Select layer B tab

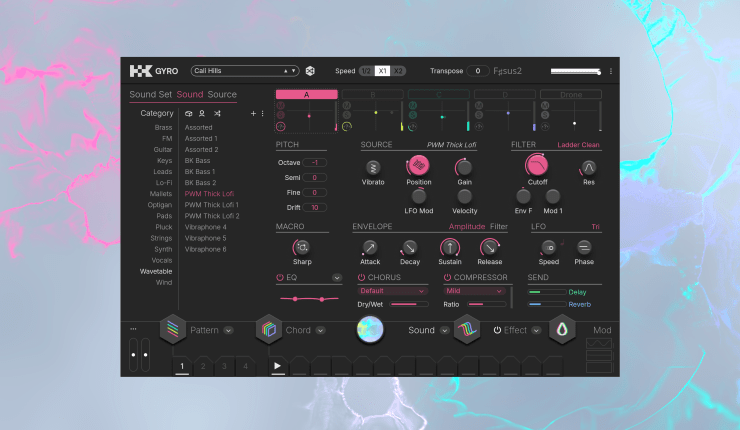tap(372, 94)
